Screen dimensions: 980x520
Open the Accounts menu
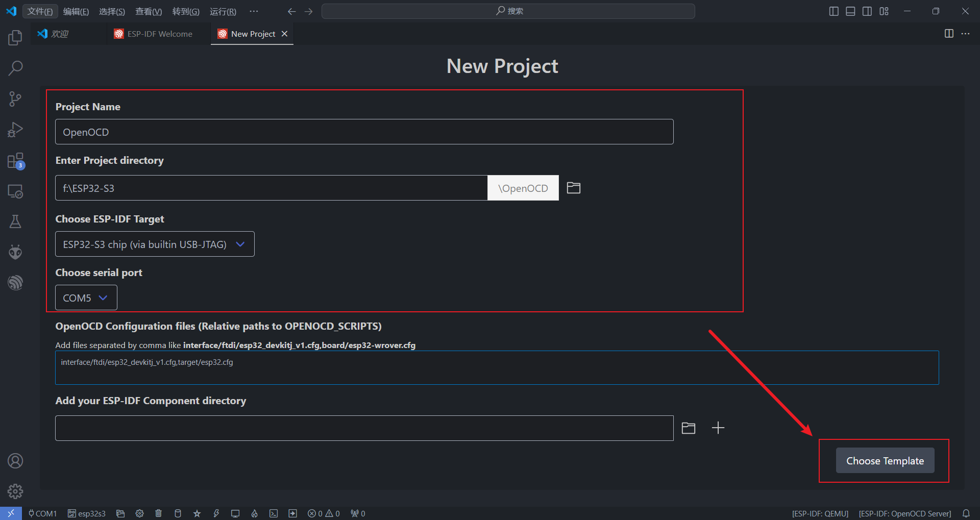pyautogui.click(x=15, y=461)
